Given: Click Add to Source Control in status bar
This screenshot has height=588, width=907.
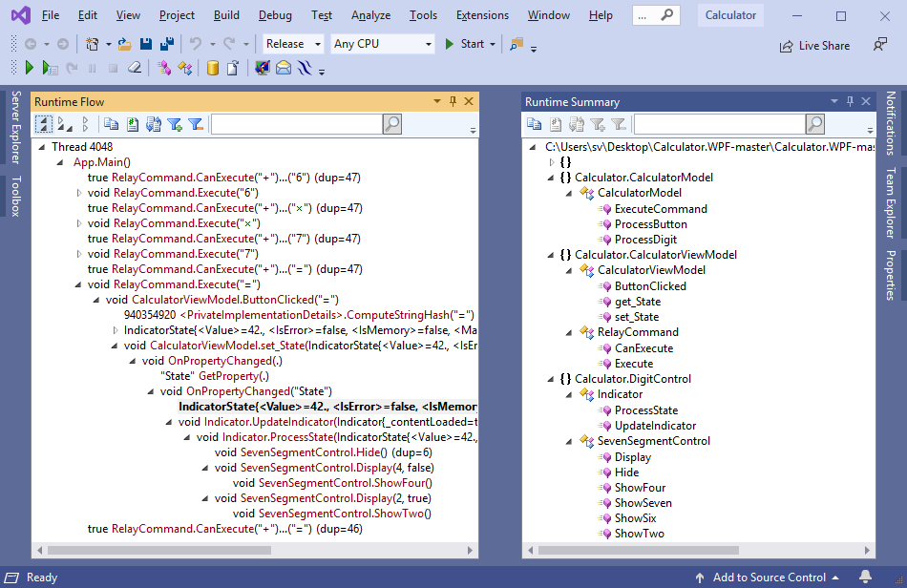Looking at the screenshot, I should pyautogui.click(x=770, y=577).
